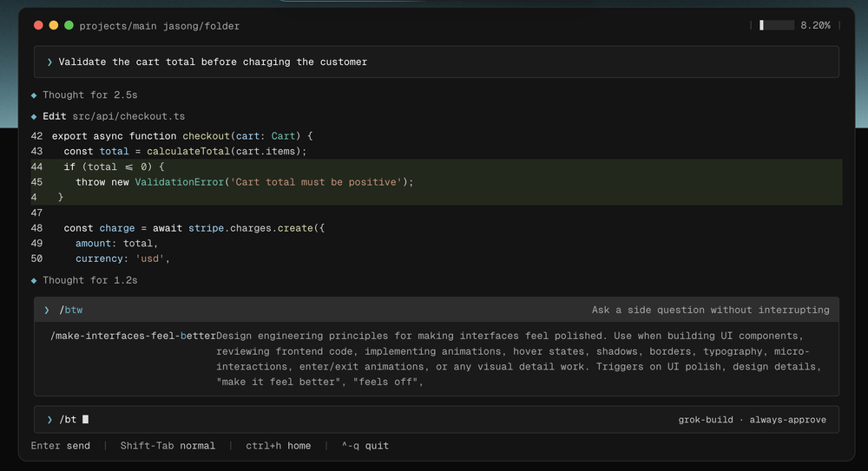Click the input prompt chevron icon
The height and width of the screenshot is (471, 868).
click(49, 420)
